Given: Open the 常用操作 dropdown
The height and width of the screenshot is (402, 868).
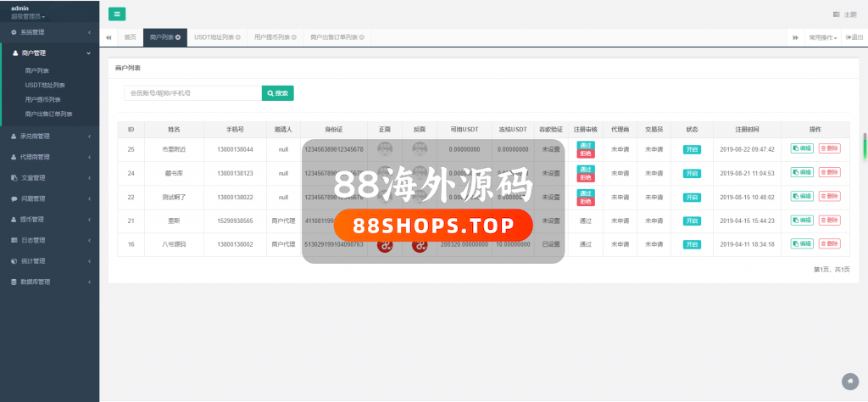Looking at the screenshot, I should [822, 37].
